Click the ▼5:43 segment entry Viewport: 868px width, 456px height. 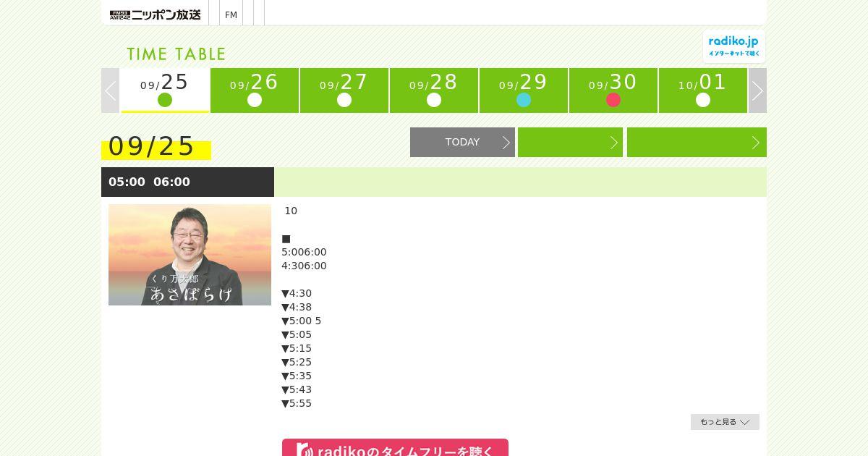point(297,389)
